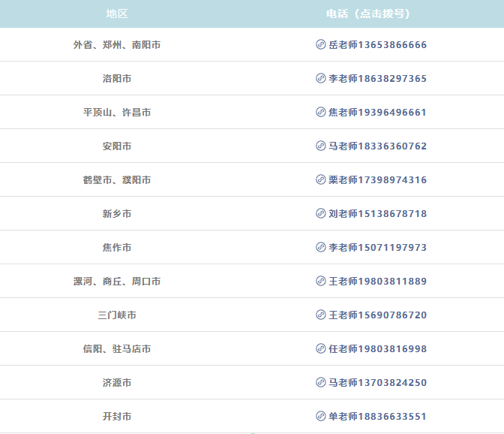This screenshot has width=504, height=434.
Task: Click link icon beside 栗老师17398974316
Action: [x=320, y=179]
